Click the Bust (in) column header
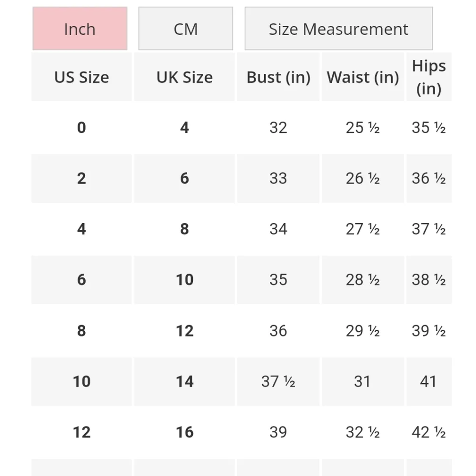476x476 pixels. pyautogui.click(x=278, y=77)
